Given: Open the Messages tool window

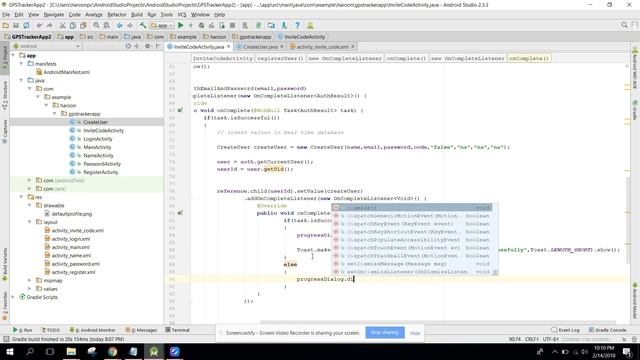Looking at the screenshot, I should (x=142, y=330).
